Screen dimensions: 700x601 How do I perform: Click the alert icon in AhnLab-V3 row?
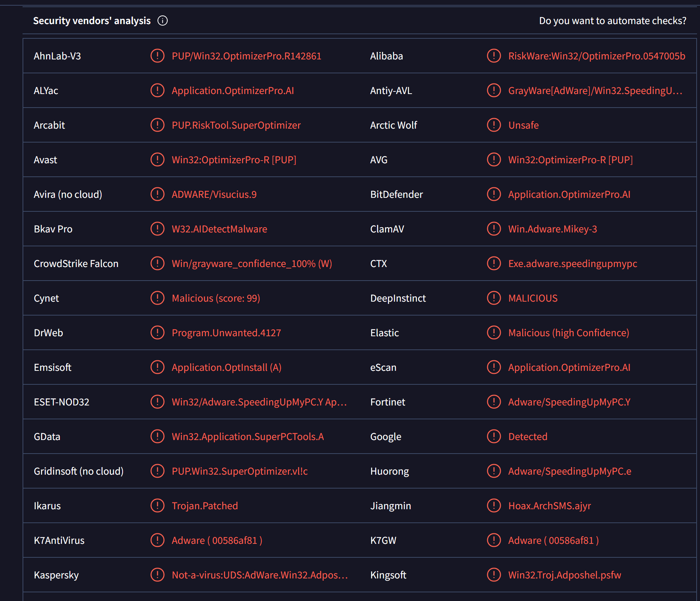tap(158, 56)
